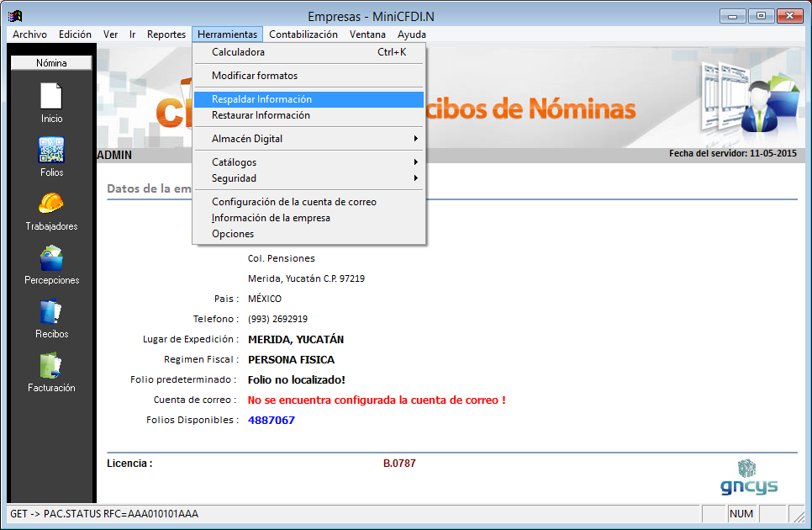
Task: Click the ADMIN user label
Action: (114, 156)
